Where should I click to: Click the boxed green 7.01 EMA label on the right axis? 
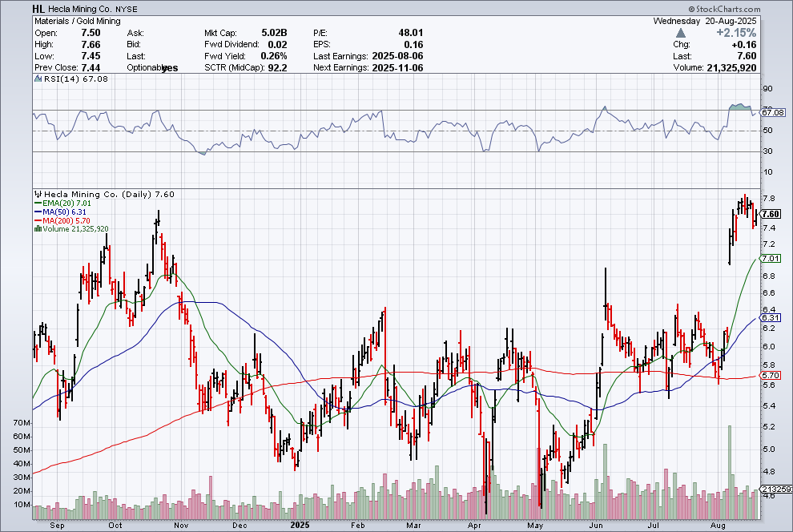[x=771, y=259]
